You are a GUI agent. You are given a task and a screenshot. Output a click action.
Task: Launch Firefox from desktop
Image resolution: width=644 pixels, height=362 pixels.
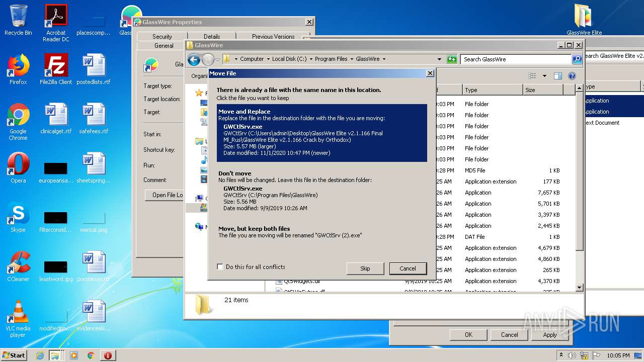point(18,69)
